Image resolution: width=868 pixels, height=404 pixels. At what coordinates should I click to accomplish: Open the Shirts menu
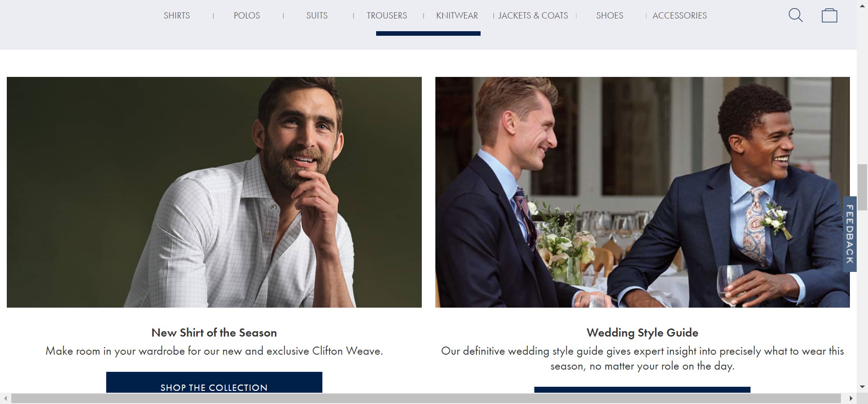point(177,15)
